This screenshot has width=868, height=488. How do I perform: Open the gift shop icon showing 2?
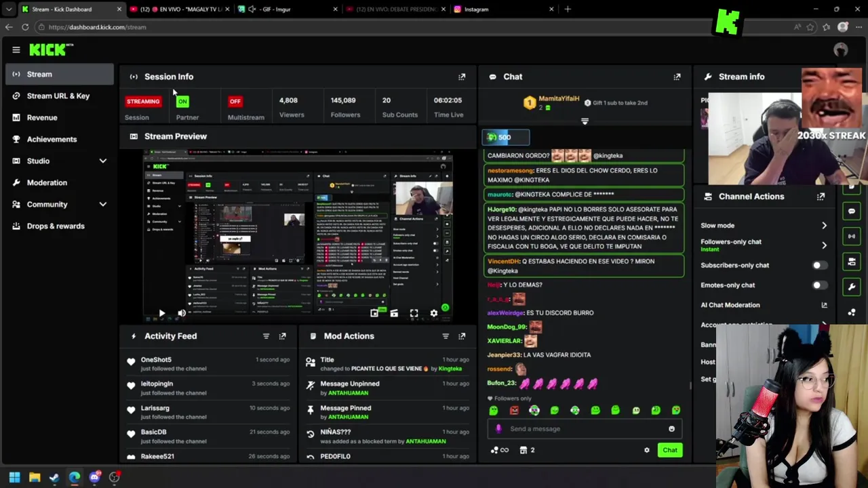click(x=527, y=450)
